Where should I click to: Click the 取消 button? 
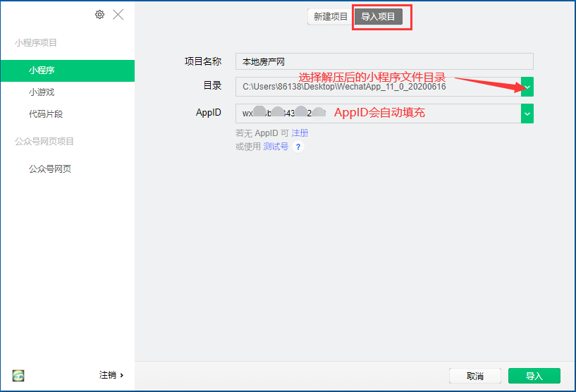pos(475,376)
